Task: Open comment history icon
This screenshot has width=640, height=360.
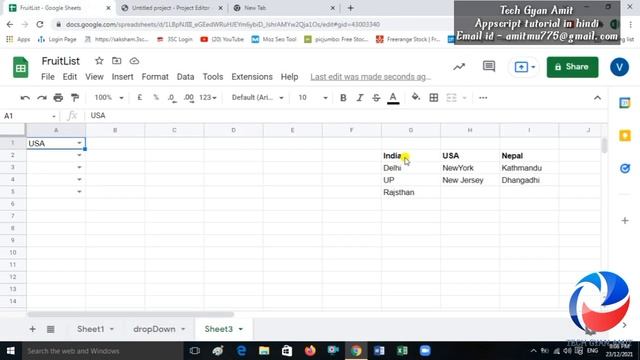Action: [489, 67]
